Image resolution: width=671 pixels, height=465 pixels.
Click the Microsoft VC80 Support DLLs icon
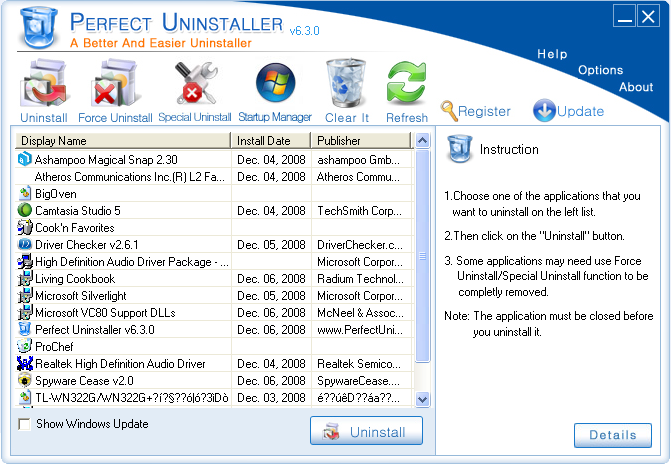25,312
